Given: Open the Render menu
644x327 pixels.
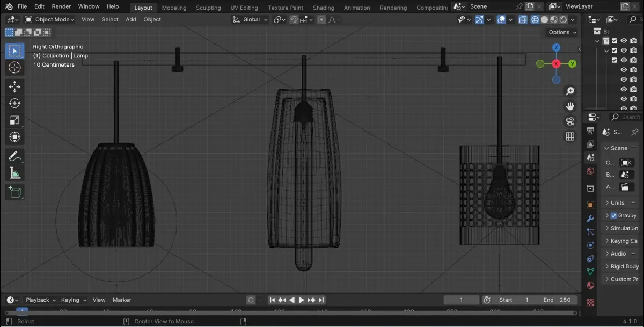Looking at the screenshot, I should 61,6.
